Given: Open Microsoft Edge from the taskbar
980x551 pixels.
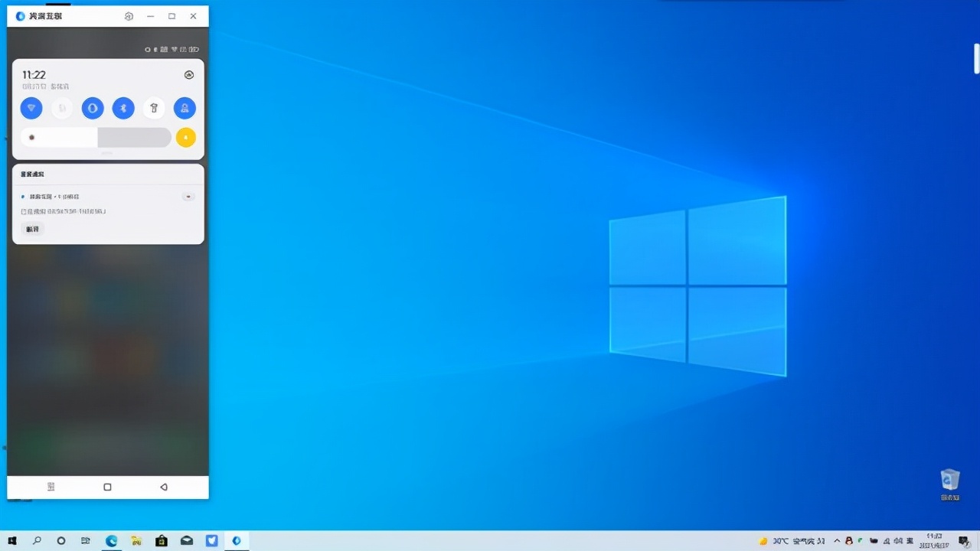Looking at the screenshot, I should [x=111, y=541].
